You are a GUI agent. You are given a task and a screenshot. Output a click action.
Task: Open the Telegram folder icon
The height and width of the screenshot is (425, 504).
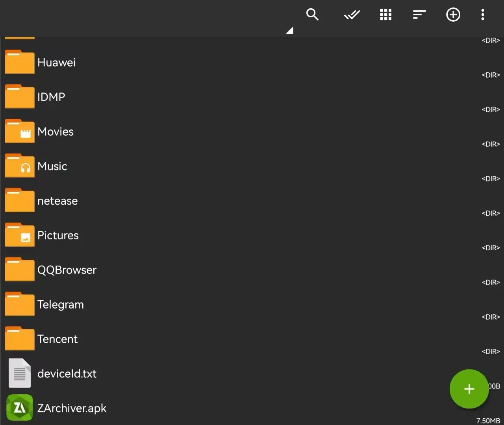click(x=20, y=304)
